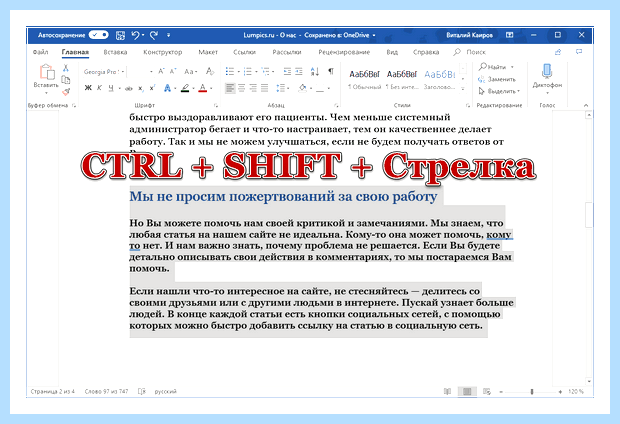Apply the red font color
The width and height of the screenshot is (620, 424).
203,88
